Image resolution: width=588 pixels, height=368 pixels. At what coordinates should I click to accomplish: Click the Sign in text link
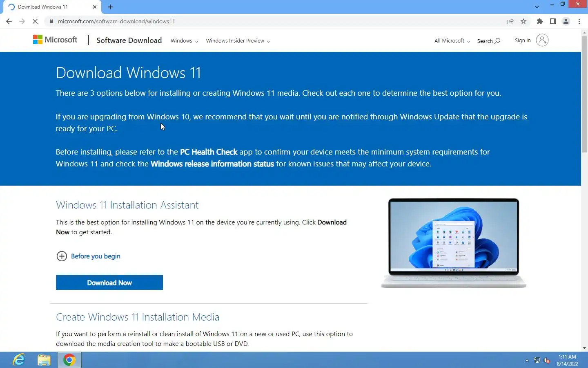tap(523, 40)
